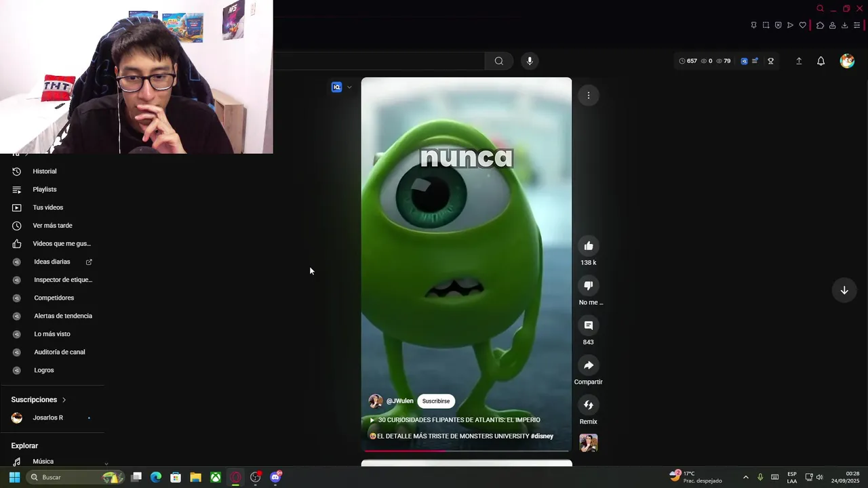Start voice search with microphone icon

tap(530, 61)
